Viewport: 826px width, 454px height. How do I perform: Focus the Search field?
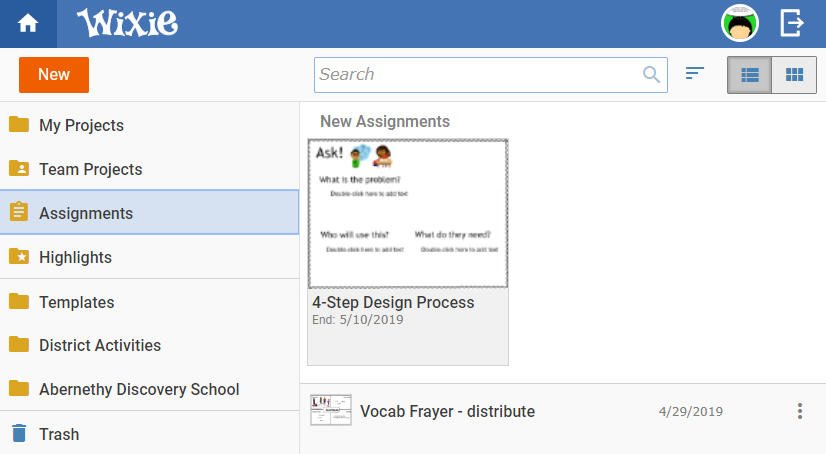tap(490, 75)
